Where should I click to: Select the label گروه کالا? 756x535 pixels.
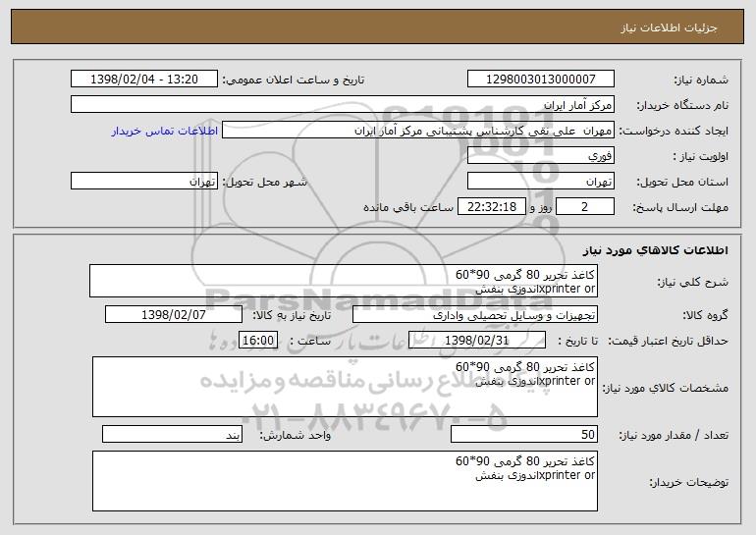point(705,316)
